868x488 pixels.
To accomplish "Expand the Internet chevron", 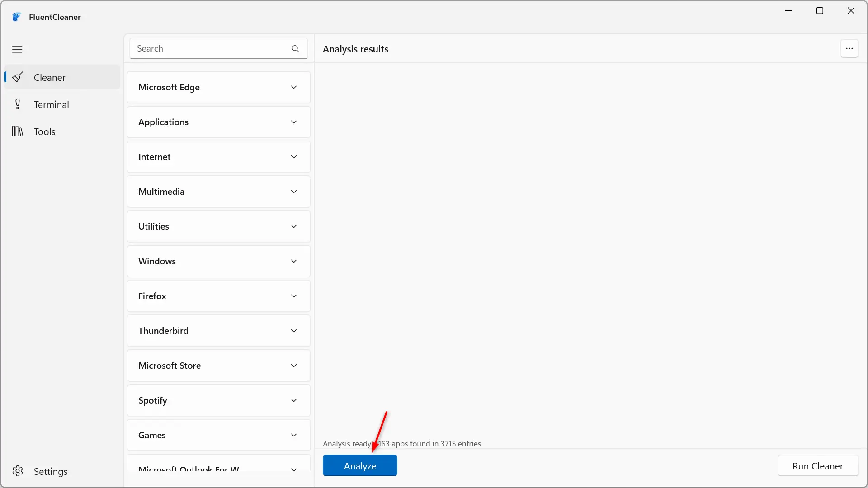I will pos(294,157).
